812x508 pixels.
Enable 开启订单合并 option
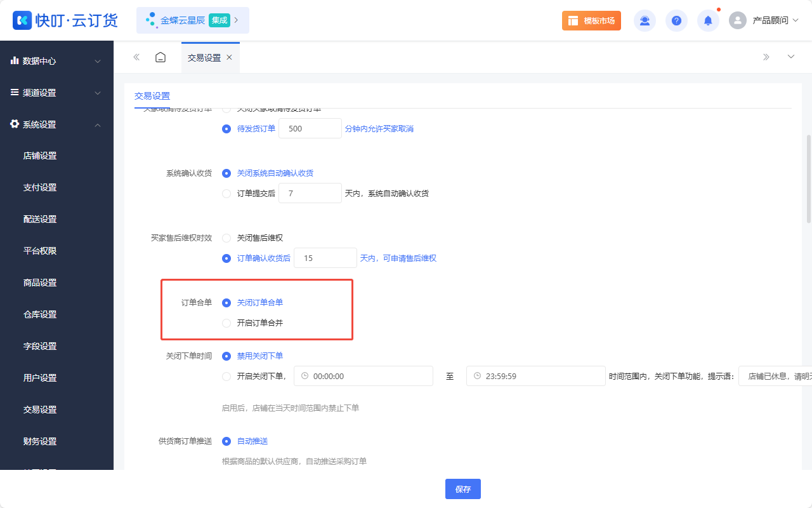tap(226, 323)
